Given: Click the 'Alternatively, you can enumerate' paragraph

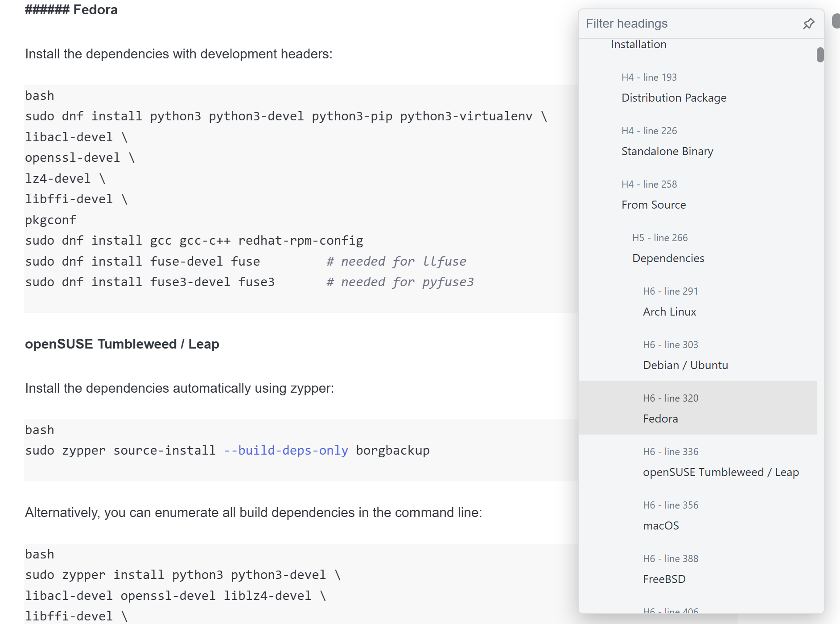Looking at the screenshot, I should (254, 513).
